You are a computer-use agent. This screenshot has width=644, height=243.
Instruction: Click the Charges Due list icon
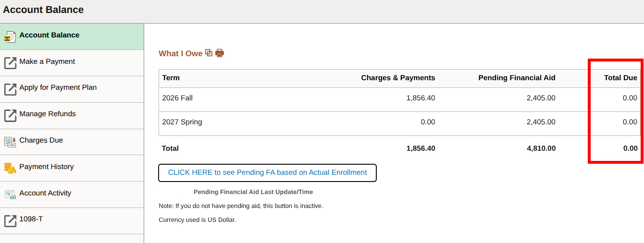pos(10,142)
